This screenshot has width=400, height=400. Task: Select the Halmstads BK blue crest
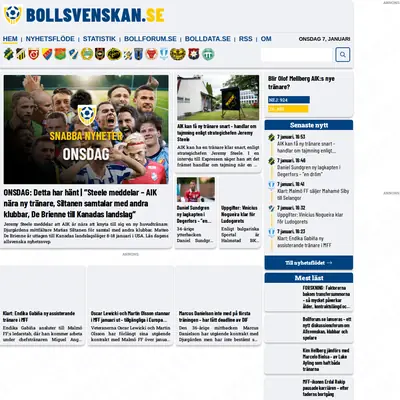click(73, 54)
